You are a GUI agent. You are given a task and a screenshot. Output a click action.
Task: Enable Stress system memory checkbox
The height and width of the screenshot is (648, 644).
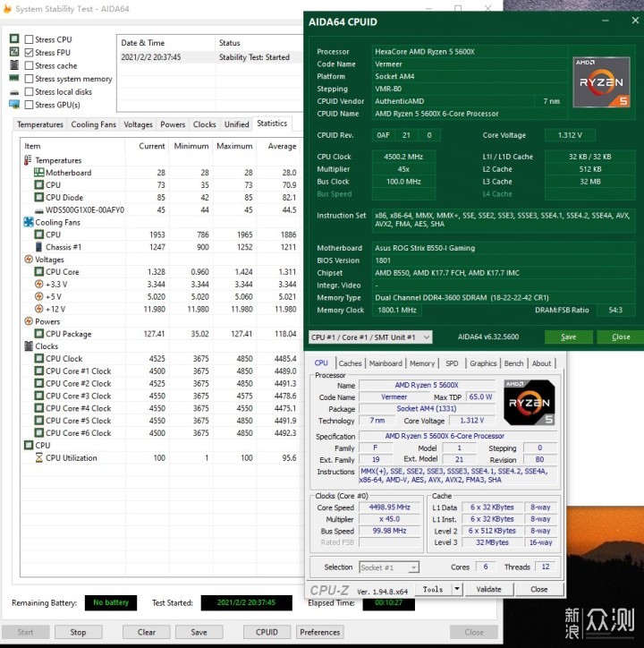(29, 79)
